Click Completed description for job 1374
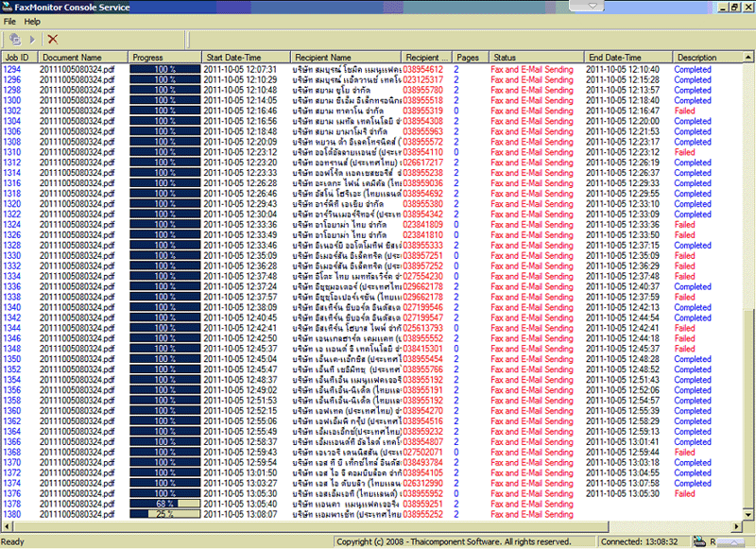 pyautogui.click(x=693, y=483)
